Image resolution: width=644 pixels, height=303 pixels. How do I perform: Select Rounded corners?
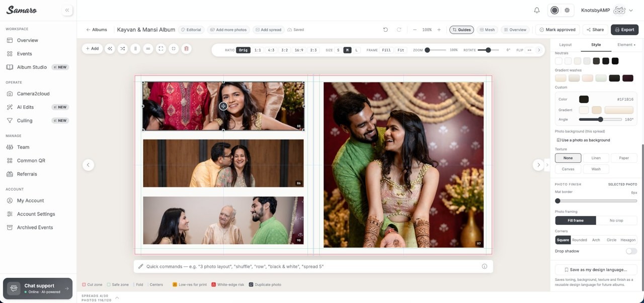click(580, 240)
